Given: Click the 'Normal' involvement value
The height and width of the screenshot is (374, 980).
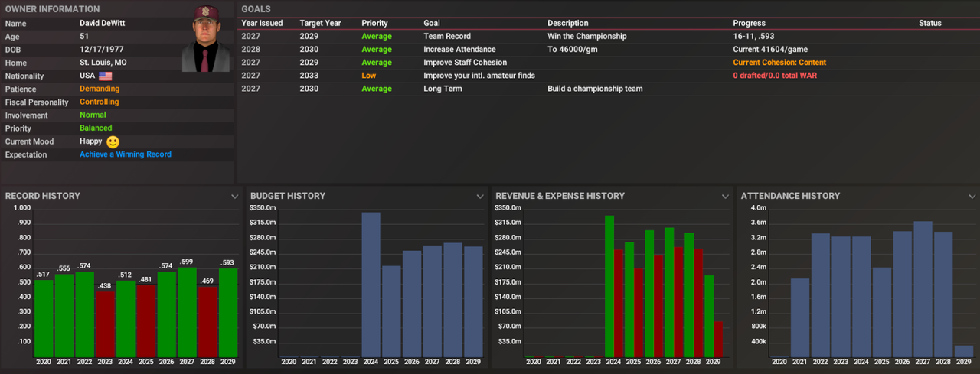Looking at the screenshot, I should [x=93, y=115].
